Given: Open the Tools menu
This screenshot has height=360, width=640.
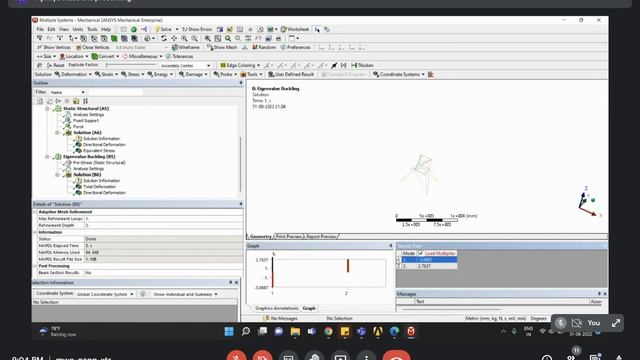Looking at the screenshot, I should (x=92, y=29).
